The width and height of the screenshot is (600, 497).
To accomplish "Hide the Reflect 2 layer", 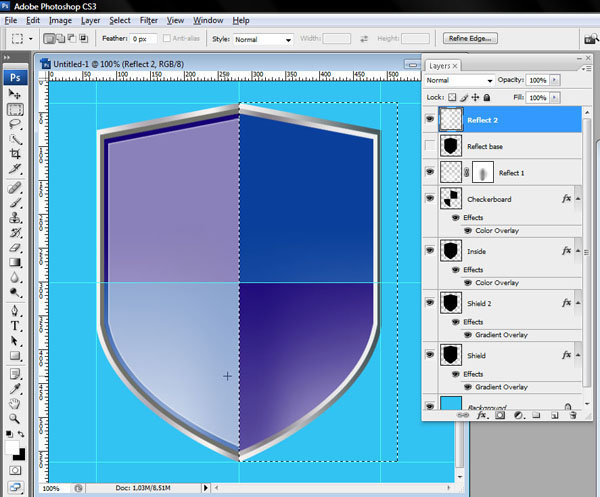I will coord(430,119).
